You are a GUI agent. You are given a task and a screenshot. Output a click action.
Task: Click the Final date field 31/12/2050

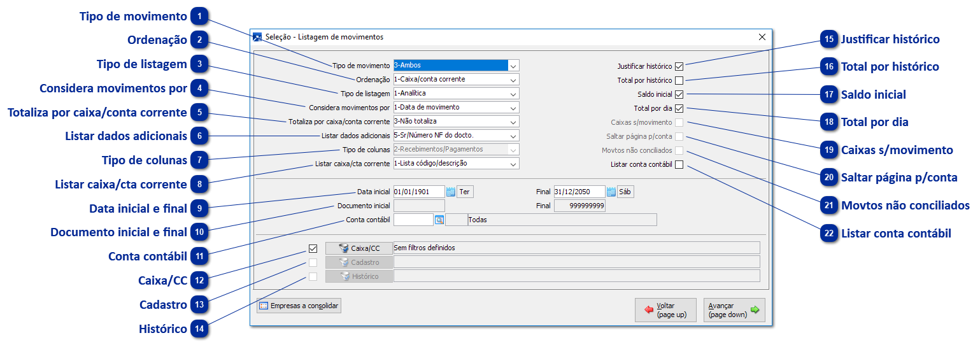(x=579, y=192)
